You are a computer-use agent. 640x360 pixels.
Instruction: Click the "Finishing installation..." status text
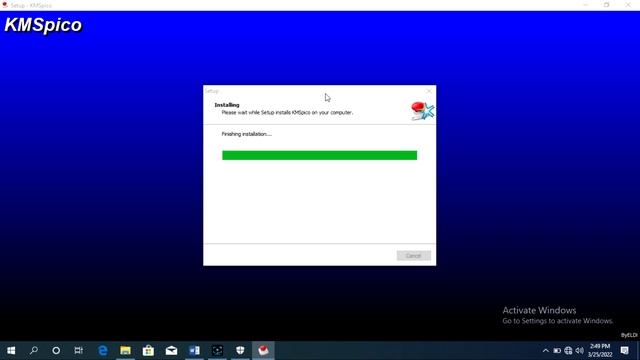point(247,134)
